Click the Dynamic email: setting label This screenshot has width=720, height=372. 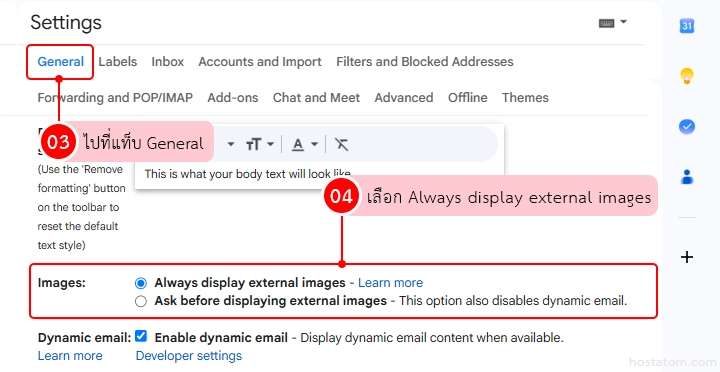(84, 338)
